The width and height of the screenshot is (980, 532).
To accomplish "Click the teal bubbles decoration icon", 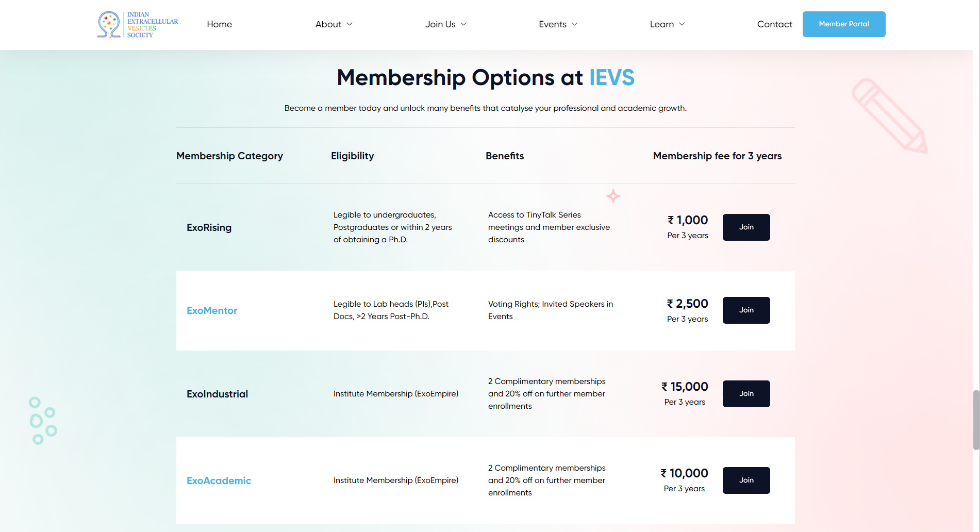I will (x=43, y=421).
